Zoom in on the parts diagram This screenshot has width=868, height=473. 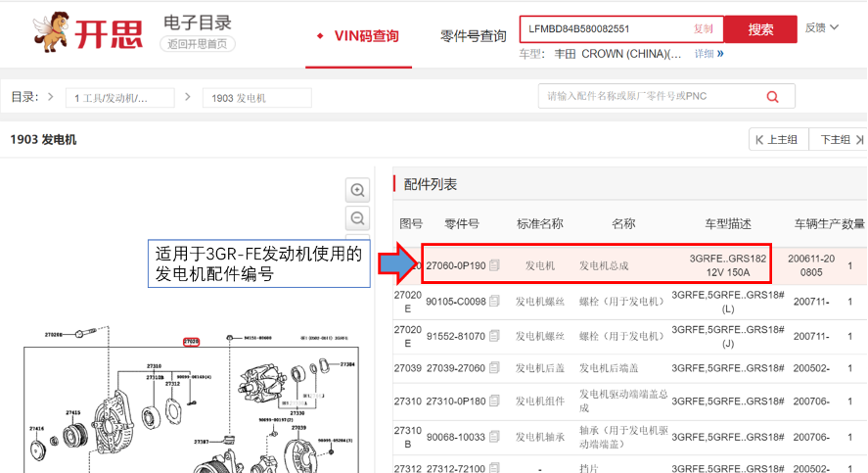357,190
